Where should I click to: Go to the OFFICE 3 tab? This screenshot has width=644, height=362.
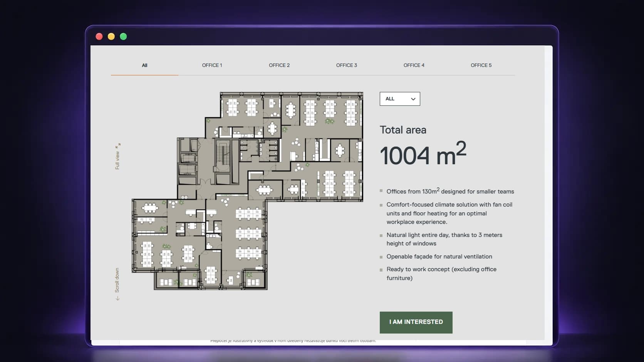tap(347, 65)
